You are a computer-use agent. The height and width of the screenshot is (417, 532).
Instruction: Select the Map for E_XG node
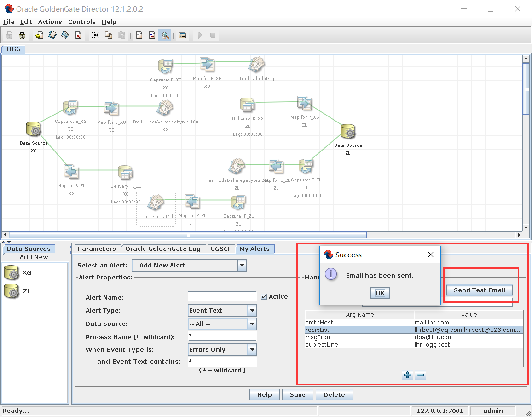tap(111, 108)
